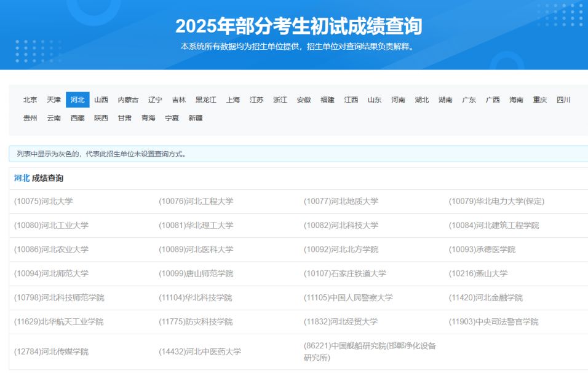Screen dimensions: 588x373
Task: Switch to the 西藏 tab
Action: pyautogui.click(x=77, y=118)
